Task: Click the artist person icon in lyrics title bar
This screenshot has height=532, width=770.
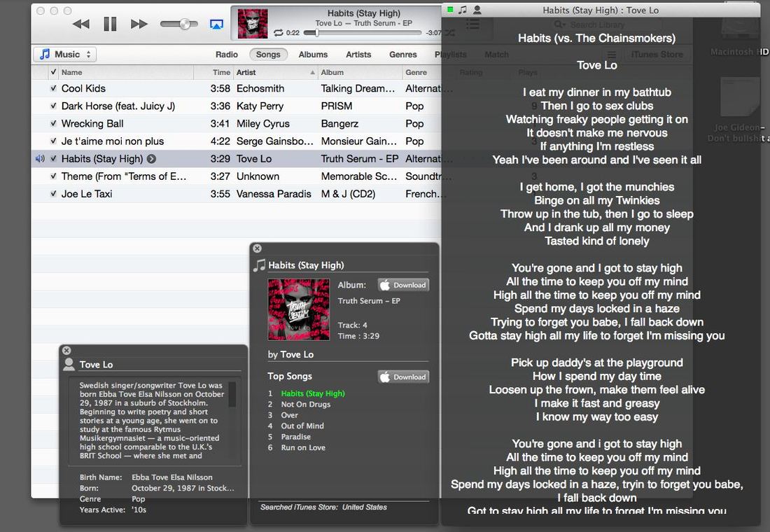Action: coord(477,10)
